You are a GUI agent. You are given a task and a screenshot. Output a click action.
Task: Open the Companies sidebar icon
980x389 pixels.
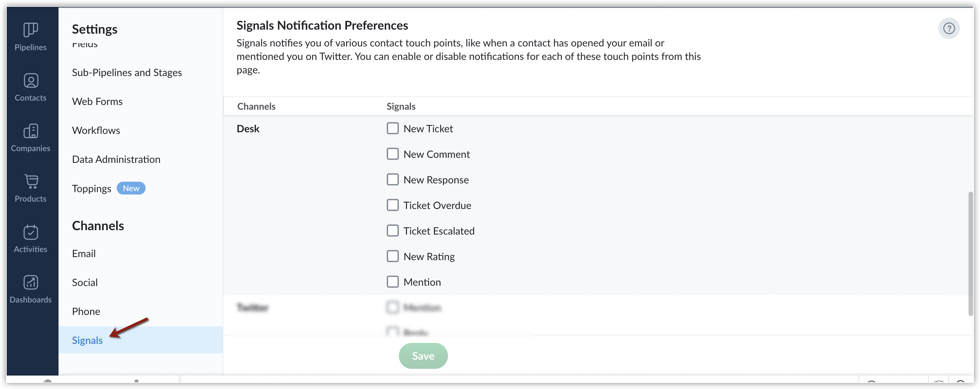pyautogui.click(x=31, y=131)
